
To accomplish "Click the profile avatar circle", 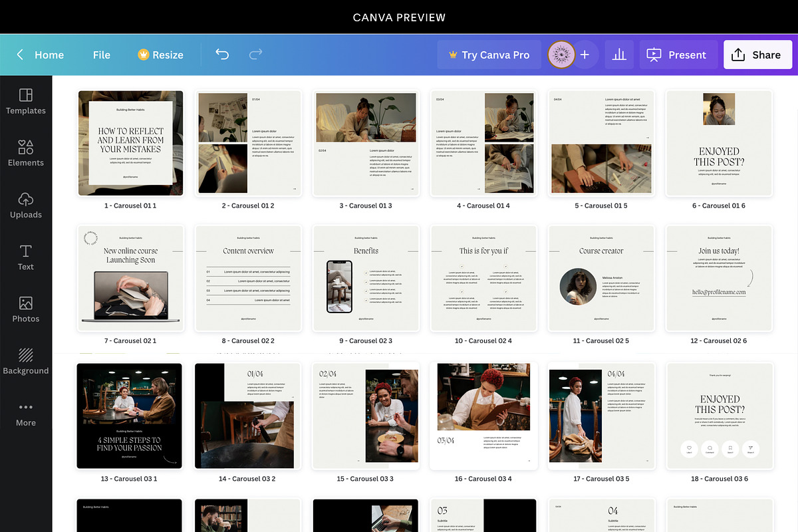I will pos(562,55).
